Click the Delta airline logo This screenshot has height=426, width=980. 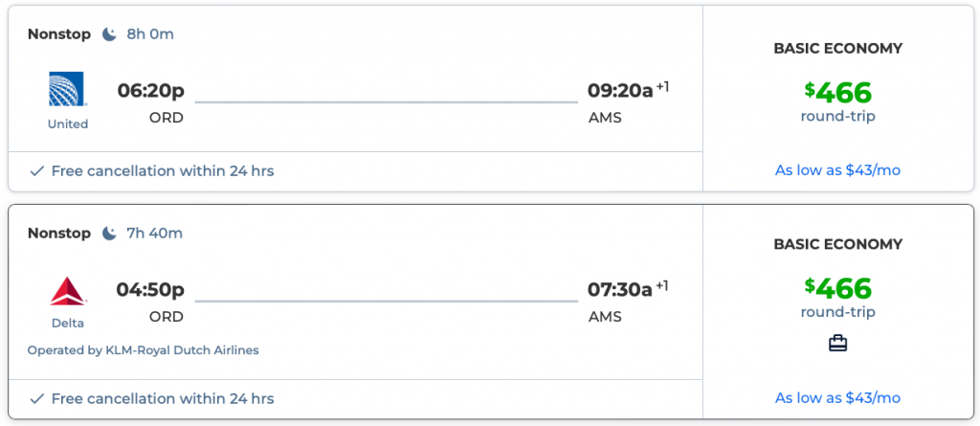(68, 291)
